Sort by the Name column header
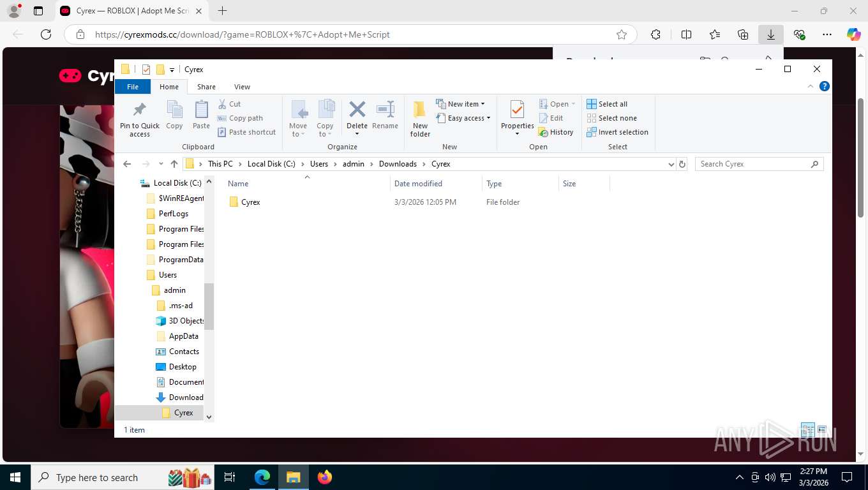The image size is (868, 490). pyautogui.click(x=306, y=184)
